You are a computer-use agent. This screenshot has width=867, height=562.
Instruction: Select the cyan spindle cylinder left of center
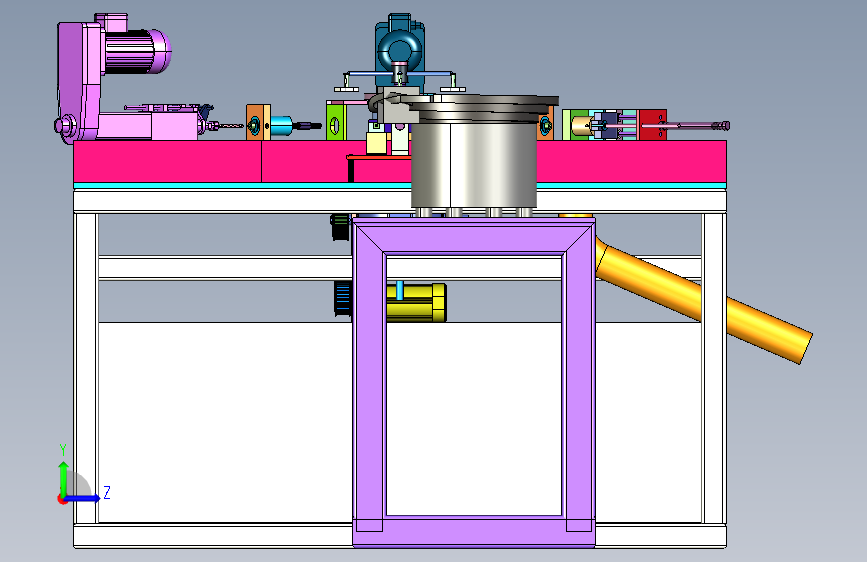click(281, 126)
